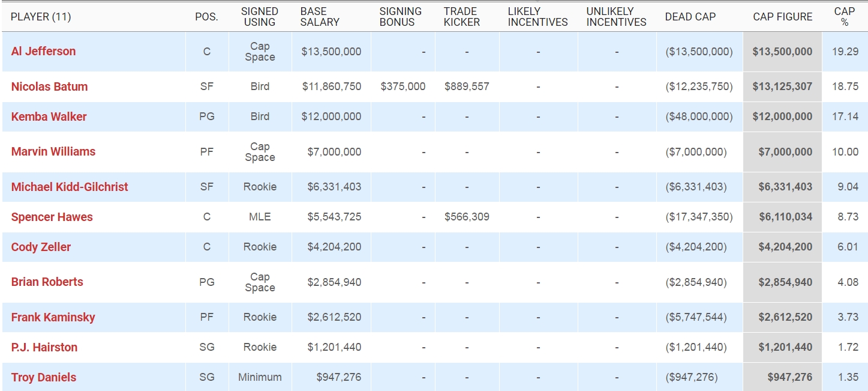This screenshot has width=868, height=391.
Task: Sort by the TRADE KICKER header
Action: click(462, 17)
